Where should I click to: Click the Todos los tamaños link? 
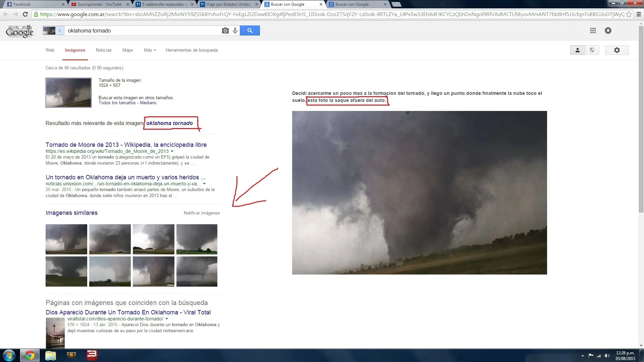coord(117,103)
